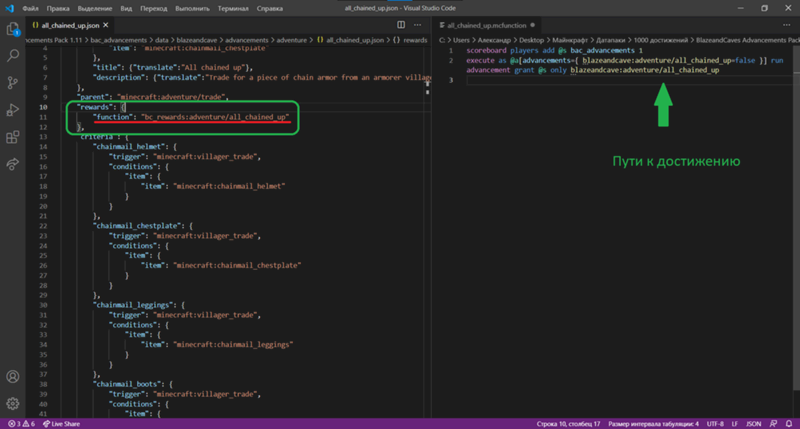Open the Live Share view in the activity bar

[x=13, y=163]
